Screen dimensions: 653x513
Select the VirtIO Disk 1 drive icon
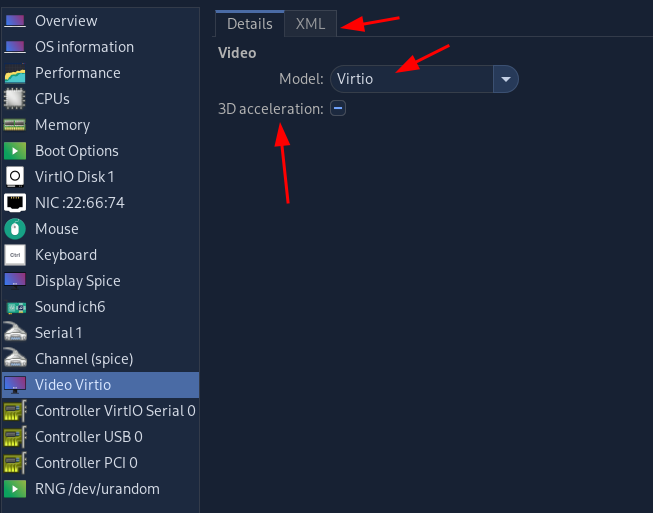(x=15, y=177)
